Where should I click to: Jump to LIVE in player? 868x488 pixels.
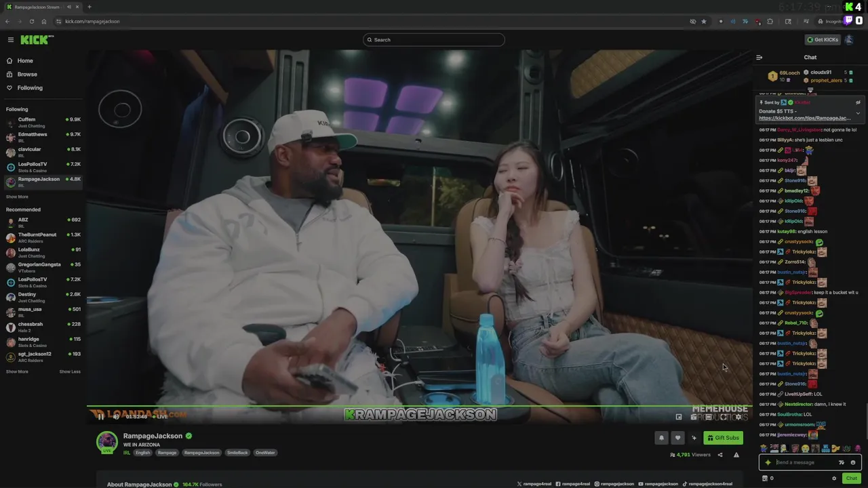coord(160,417)
